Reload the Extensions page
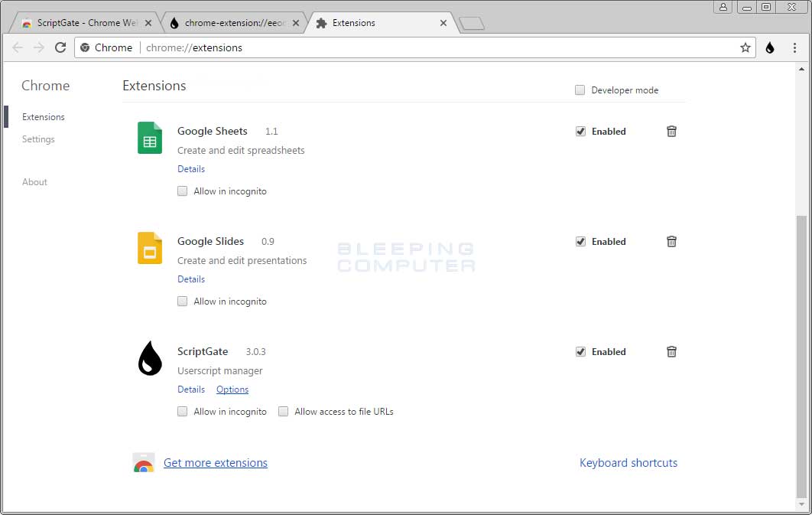This screenshot has width=812, height=515. [x=60, y=47]
